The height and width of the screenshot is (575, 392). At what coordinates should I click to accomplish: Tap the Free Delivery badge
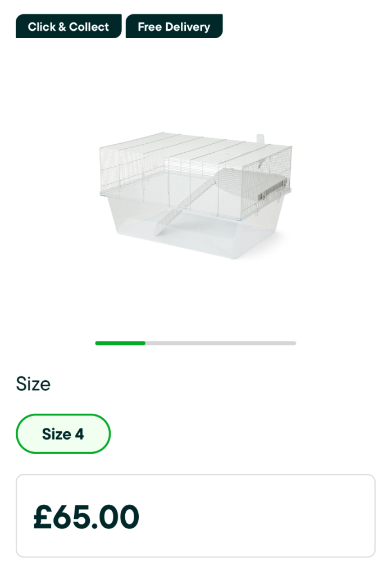[174, 26]
